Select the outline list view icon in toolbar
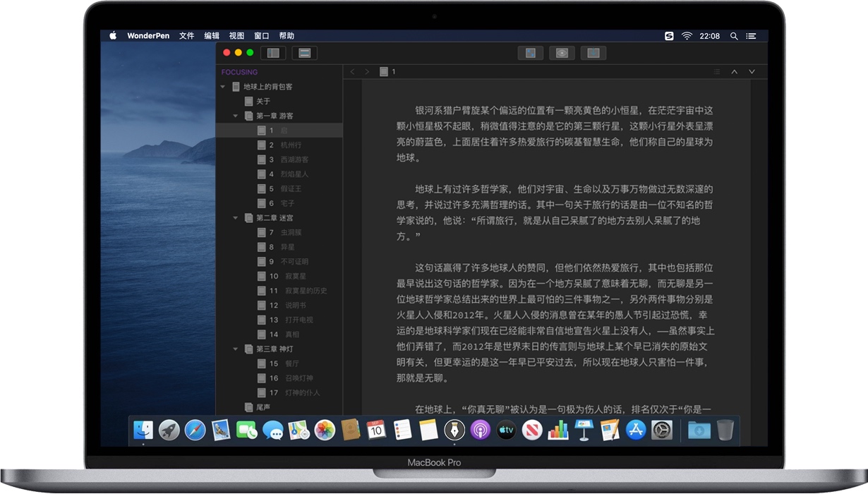Viewport: 868px width, 494px height. [304, 52]
